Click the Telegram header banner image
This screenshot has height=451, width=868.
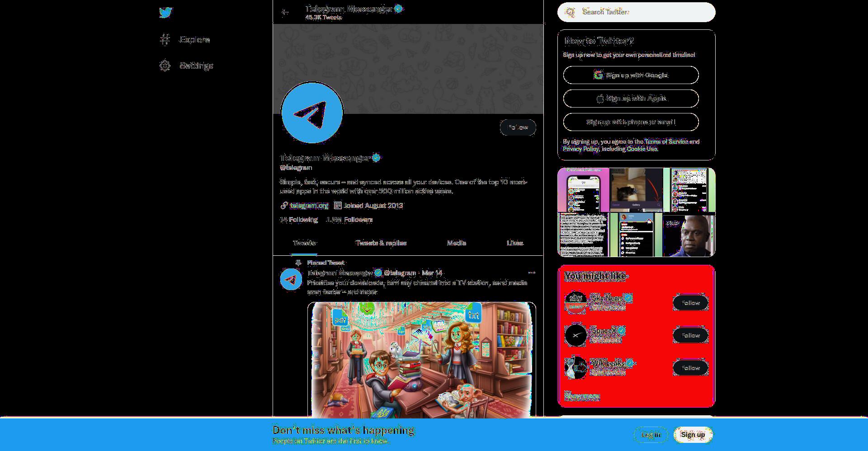click(408, 69)
